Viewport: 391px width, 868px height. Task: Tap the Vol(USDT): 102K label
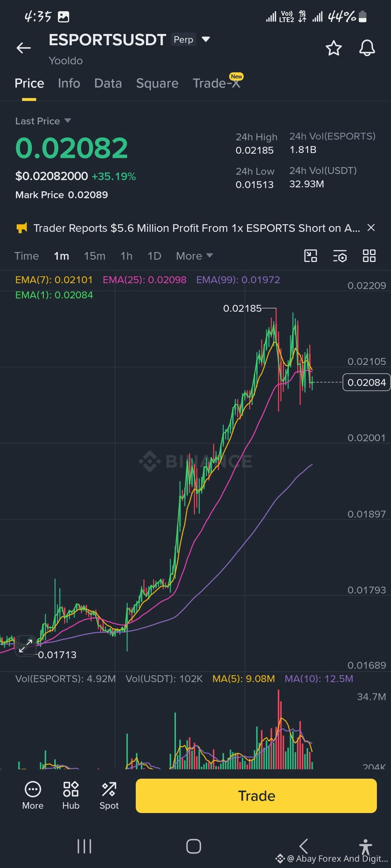click(x=164, y=678)
